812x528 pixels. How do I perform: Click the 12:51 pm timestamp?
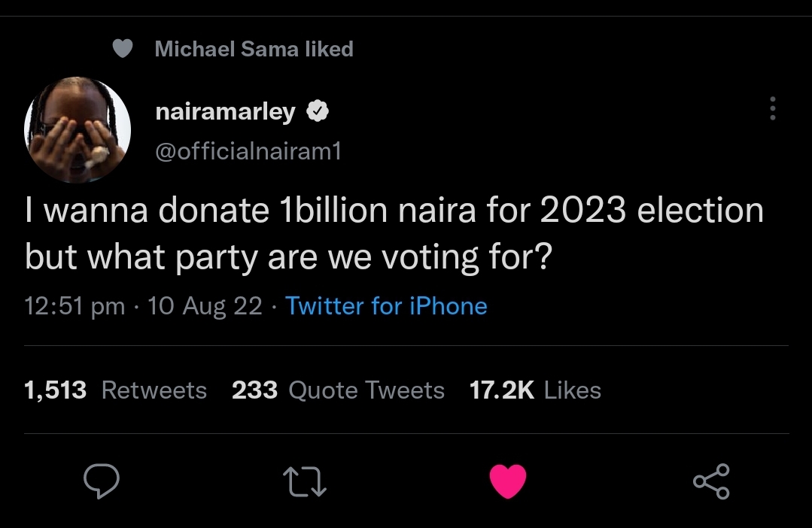tap(75, 306)
